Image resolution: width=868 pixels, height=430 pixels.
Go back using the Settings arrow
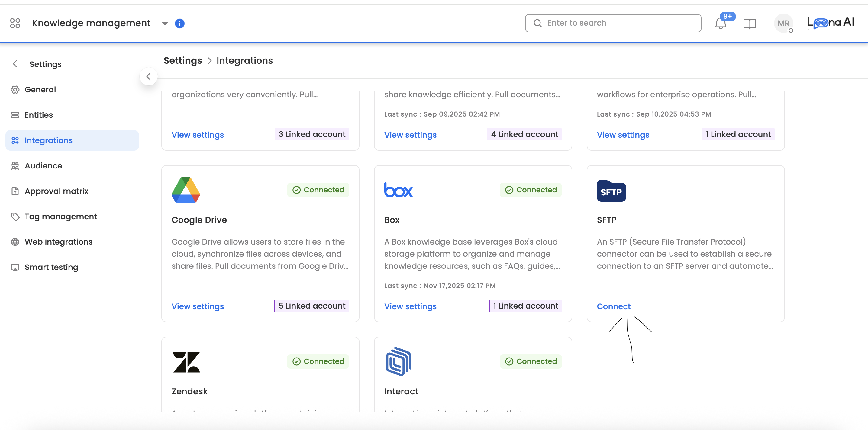[x=15, y=64]
